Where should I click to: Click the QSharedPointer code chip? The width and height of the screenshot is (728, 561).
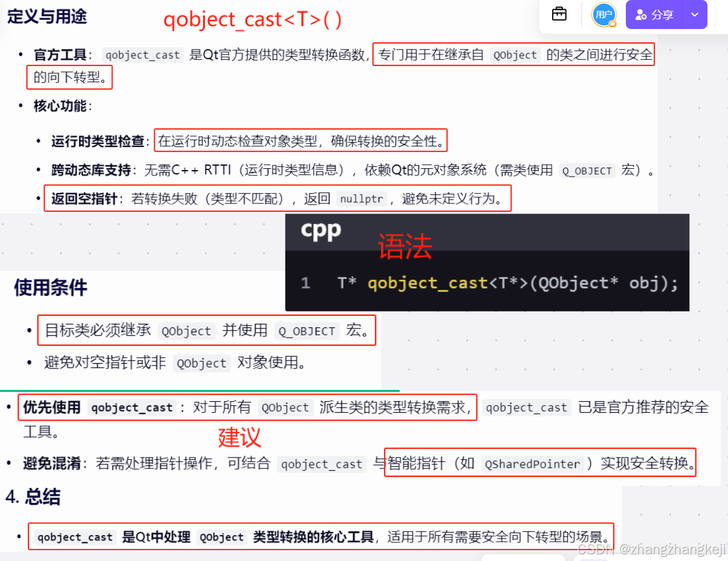[x=532, y=464]
